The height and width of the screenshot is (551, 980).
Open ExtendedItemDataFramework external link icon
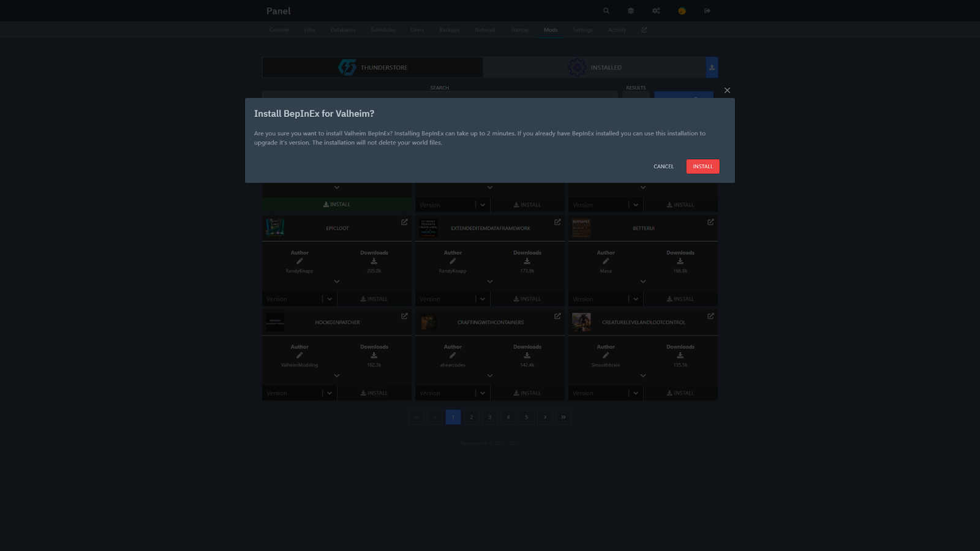557,222
